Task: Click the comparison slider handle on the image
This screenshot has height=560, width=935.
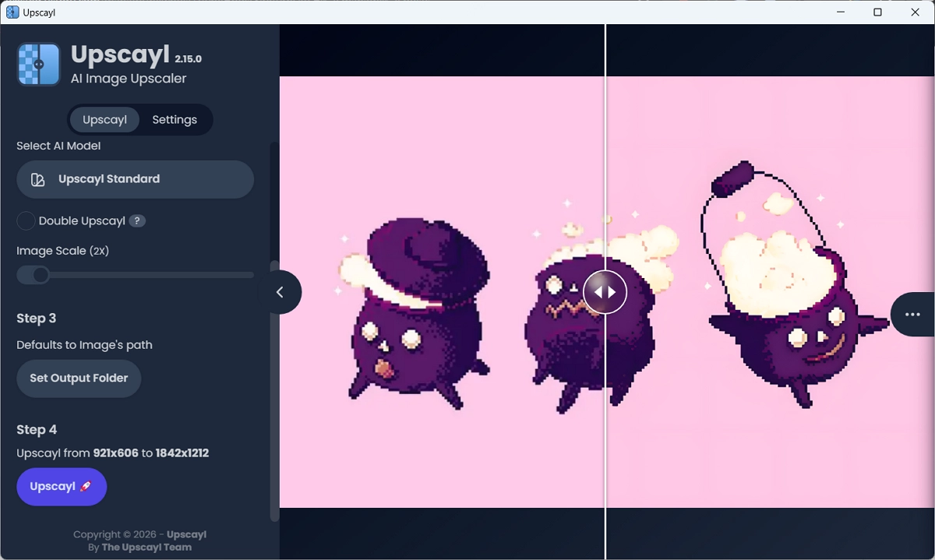Action: click(x=605, y=292)
